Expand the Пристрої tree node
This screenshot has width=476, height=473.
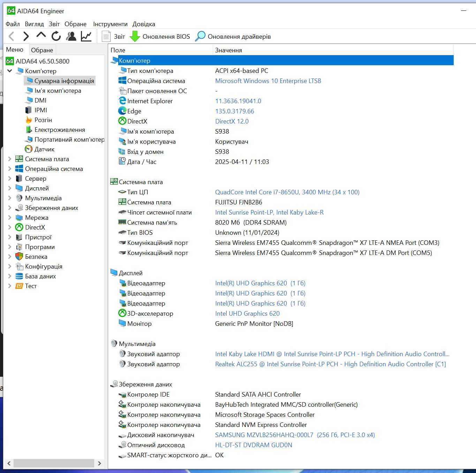pyautogui.click(x=10, y=237)
